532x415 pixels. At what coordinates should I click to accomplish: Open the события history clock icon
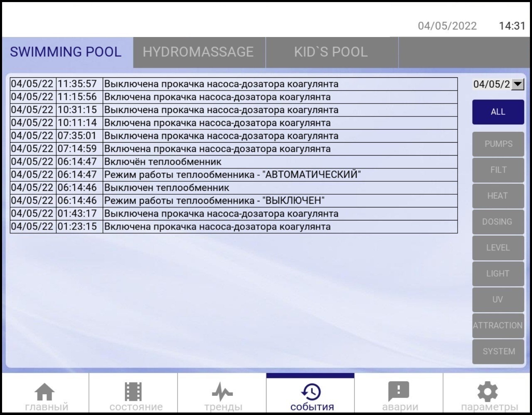pyautogui.click(x=311, y=392)
